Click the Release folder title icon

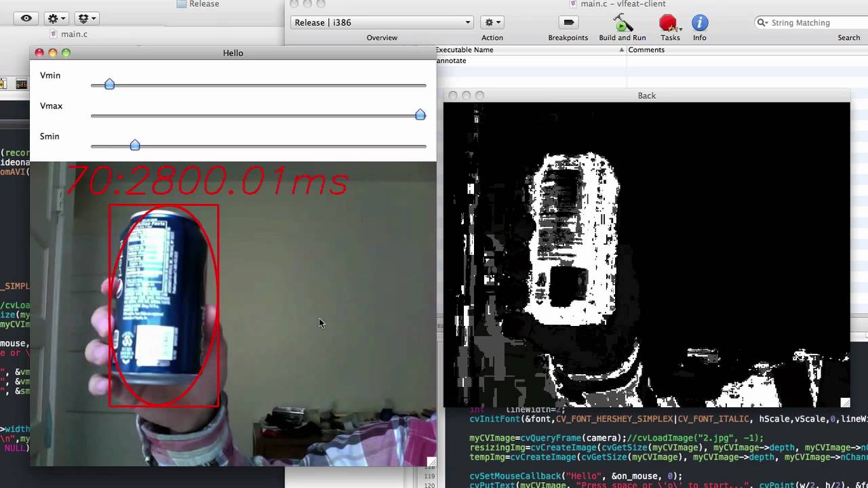(182, 4)
